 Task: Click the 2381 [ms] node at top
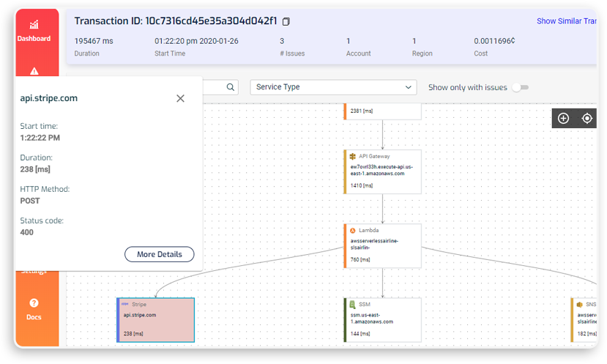tap(382, 111)
